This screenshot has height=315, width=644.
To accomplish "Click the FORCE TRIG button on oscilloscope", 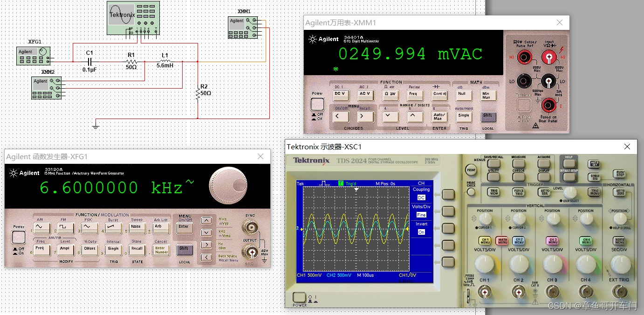I will coord(519,191).
